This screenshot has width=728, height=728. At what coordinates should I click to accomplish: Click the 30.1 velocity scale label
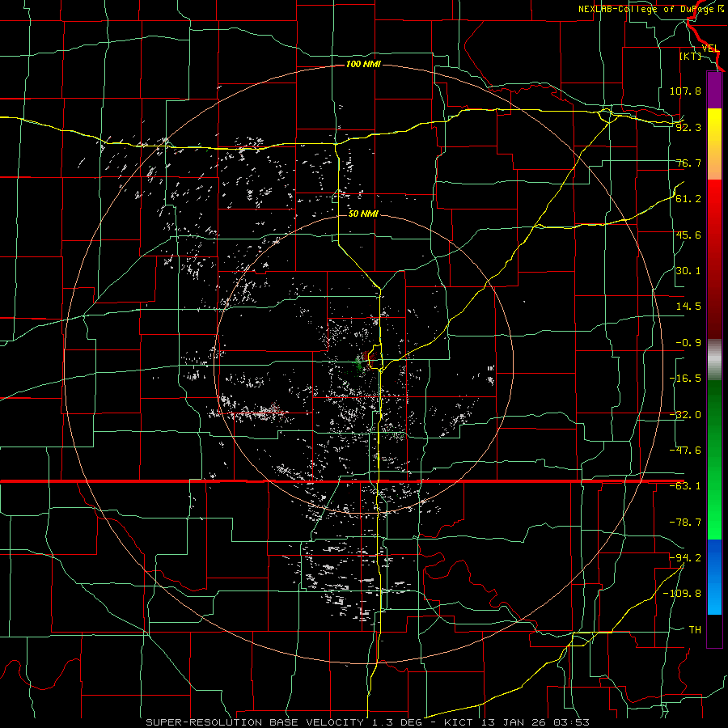click(x=688, y=271)
